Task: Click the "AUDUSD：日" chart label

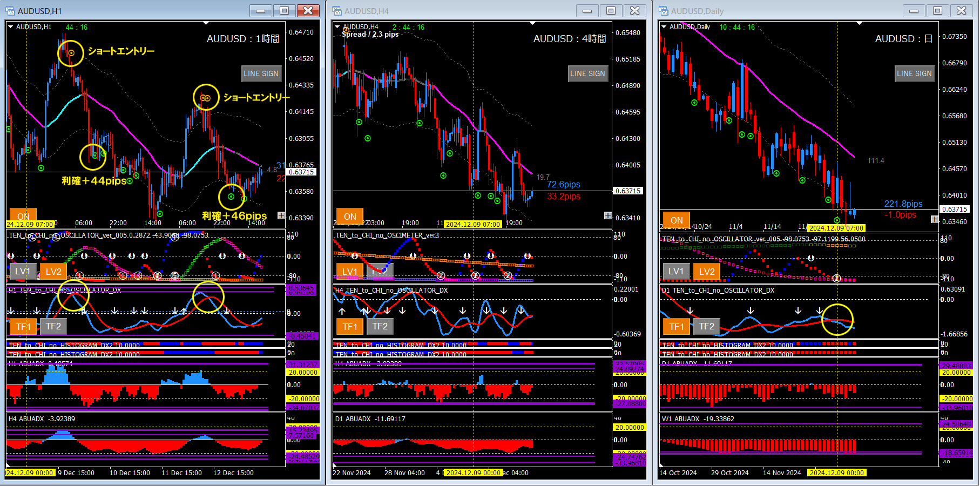Action: (x=904, y=39)
